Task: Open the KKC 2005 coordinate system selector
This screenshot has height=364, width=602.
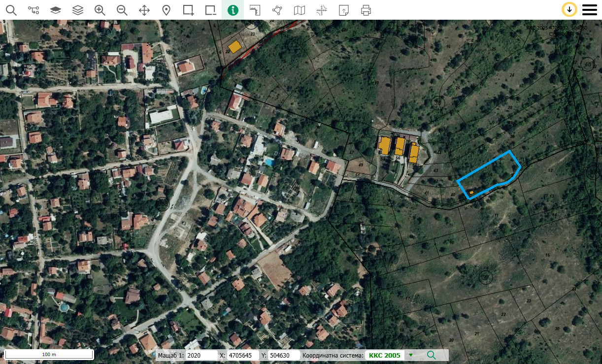Action: [384, 355]
